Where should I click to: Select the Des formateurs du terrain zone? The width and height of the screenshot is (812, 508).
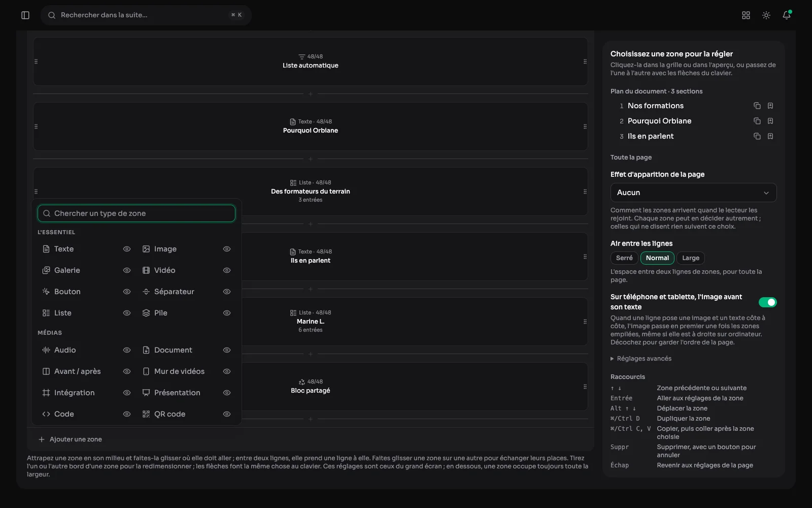coord(311,192)
